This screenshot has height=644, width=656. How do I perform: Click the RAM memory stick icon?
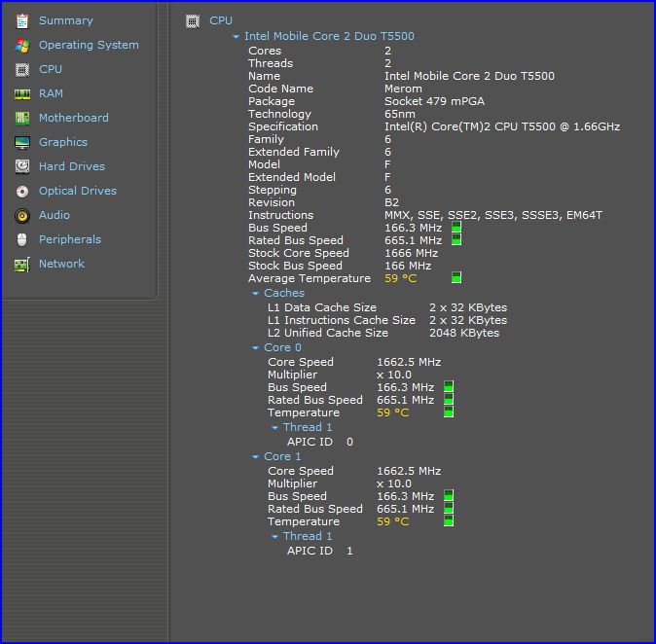coord(22,94)
